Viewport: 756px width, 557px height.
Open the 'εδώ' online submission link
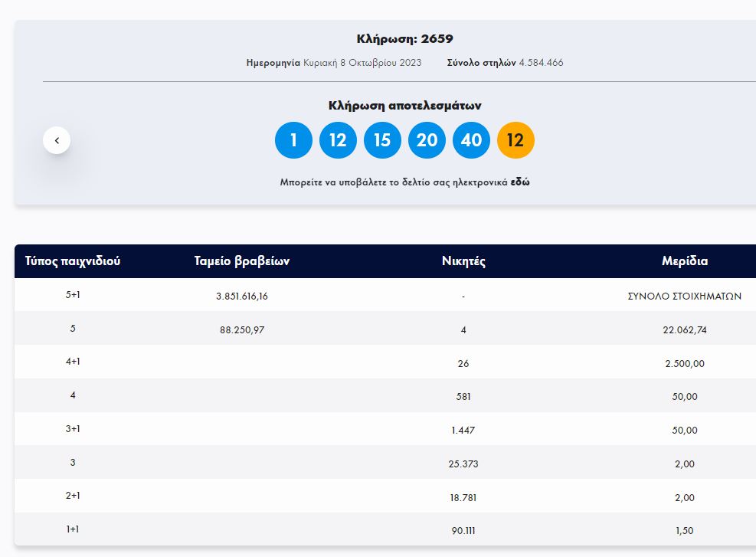tap(520, 182)
